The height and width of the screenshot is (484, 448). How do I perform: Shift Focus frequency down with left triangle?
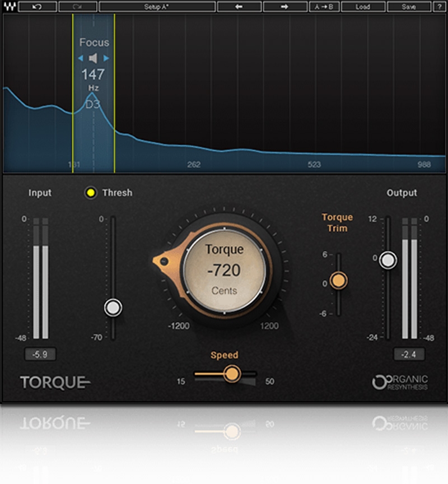81,58
